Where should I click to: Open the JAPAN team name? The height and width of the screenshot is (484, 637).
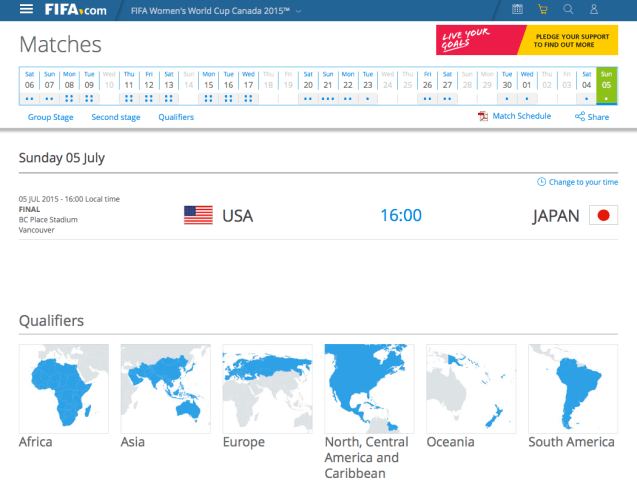pyautogui.click(x=556, y=216)
